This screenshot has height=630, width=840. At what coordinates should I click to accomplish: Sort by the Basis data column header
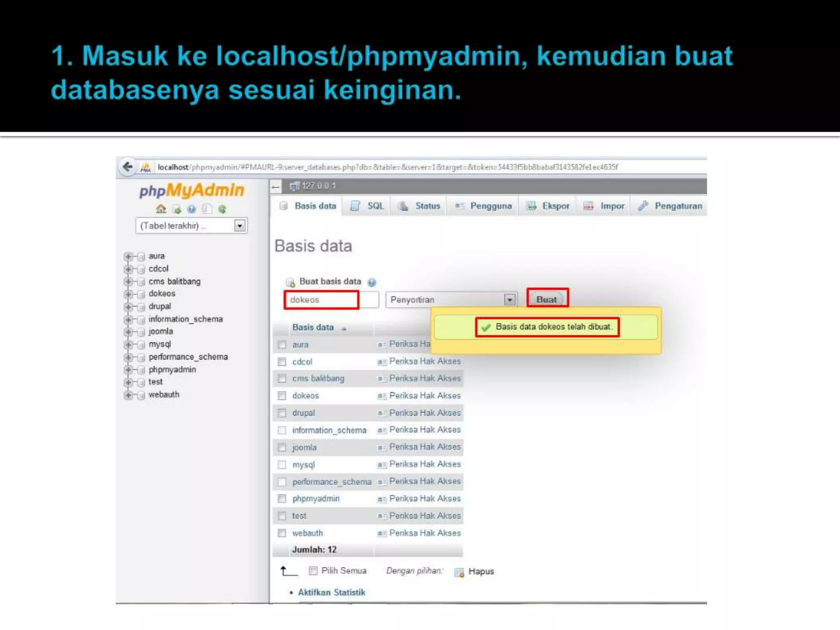[313, 327]
